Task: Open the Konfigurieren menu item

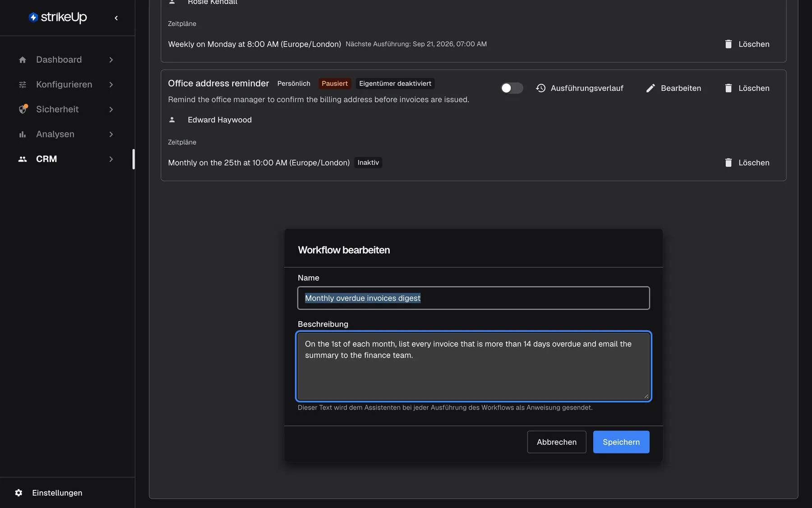Action: [x=66, y=84]
